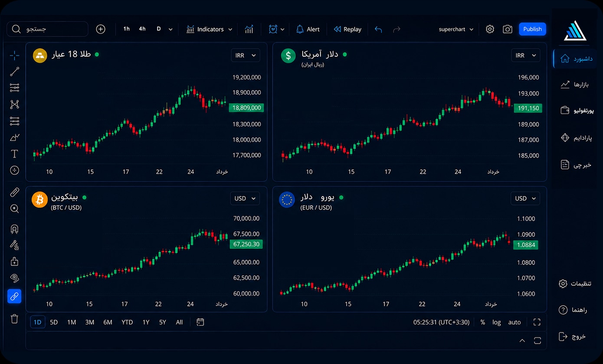
Task: Click the Publish button
Action: tap(532, 29)
